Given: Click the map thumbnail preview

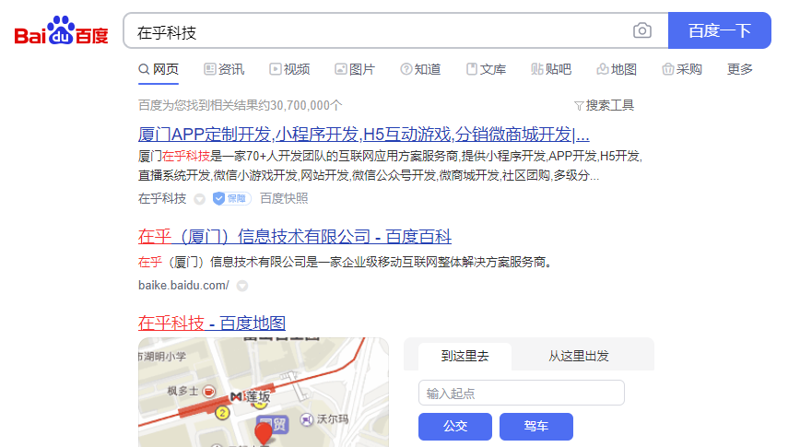Looking at the screenshot, I should pos(263,392).
